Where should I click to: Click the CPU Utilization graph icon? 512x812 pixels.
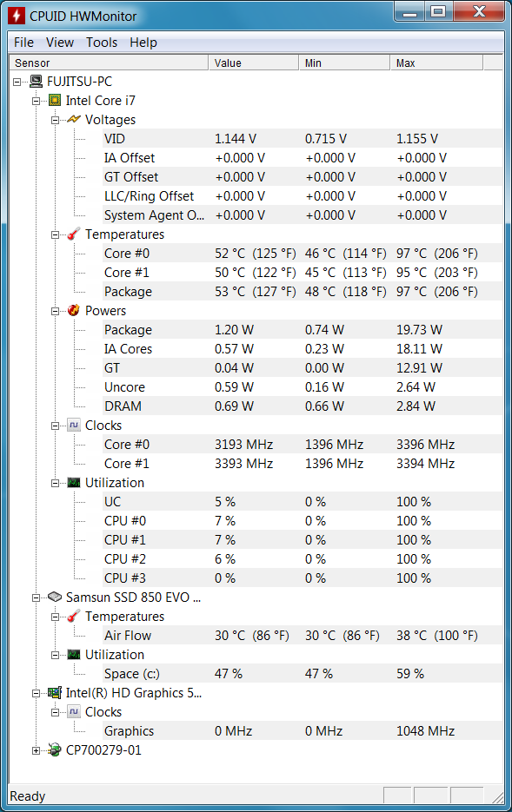pyautogui.click(x=74, y=483)
